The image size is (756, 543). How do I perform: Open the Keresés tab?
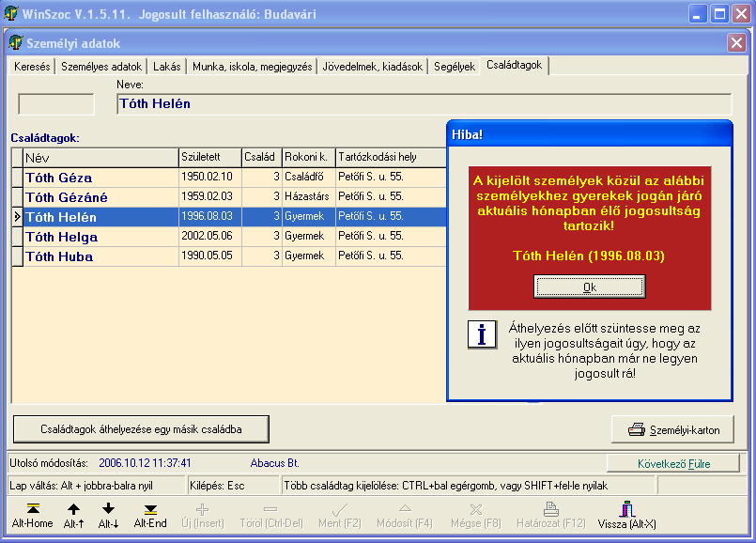32,67
